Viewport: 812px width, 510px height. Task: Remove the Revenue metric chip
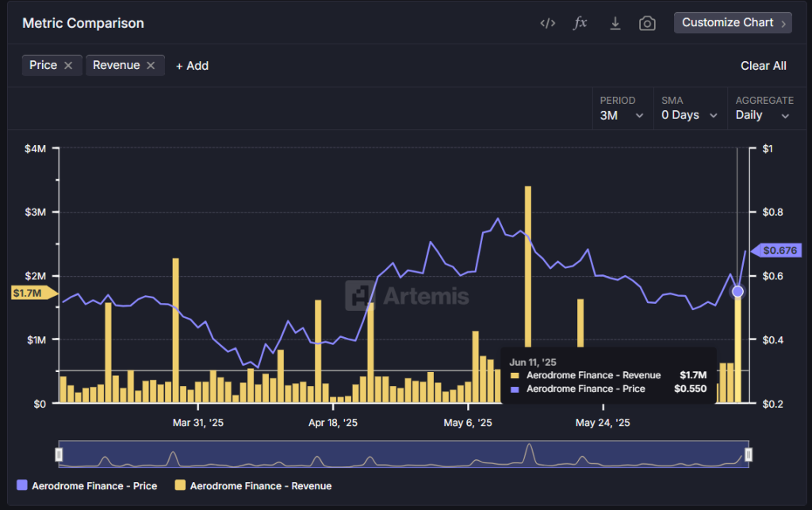(x=151, y=66)
